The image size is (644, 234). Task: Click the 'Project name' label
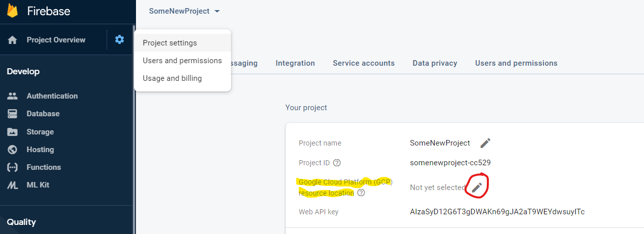coord(320,143)
